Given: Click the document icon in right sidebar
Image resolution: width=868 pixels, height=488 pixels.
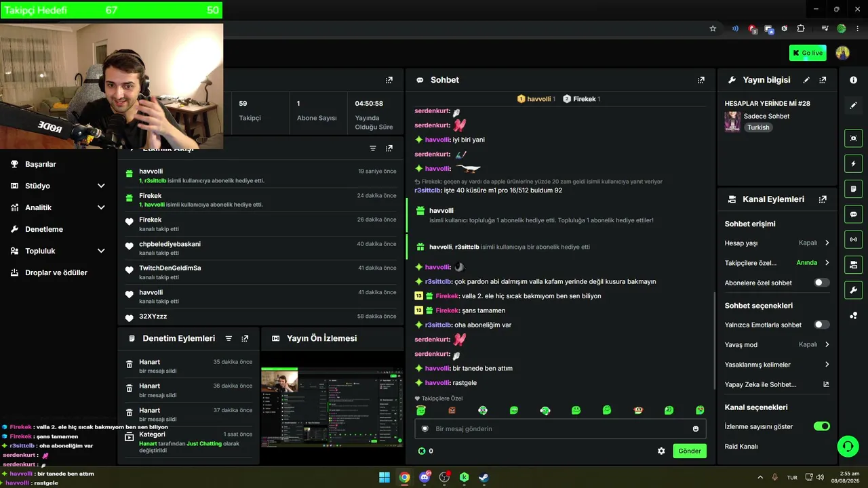Looking at the screenshot, I should (x=853, y=188).
